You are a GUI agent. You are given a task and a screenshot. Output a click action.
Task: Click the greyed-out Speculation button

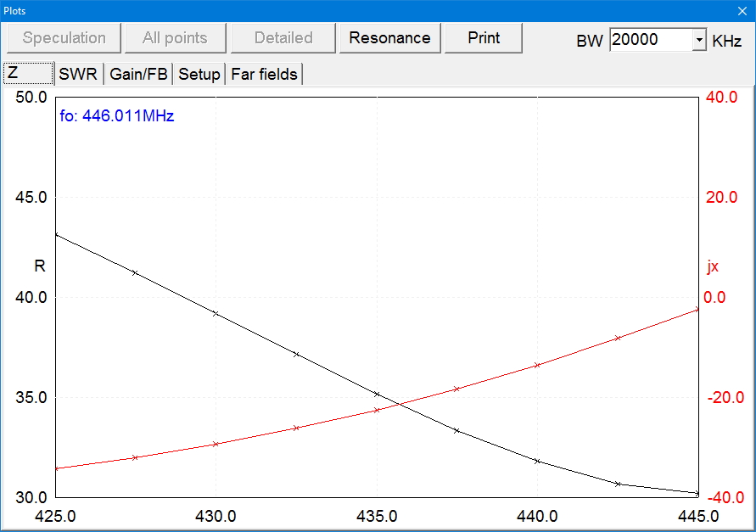click(64, 38)
